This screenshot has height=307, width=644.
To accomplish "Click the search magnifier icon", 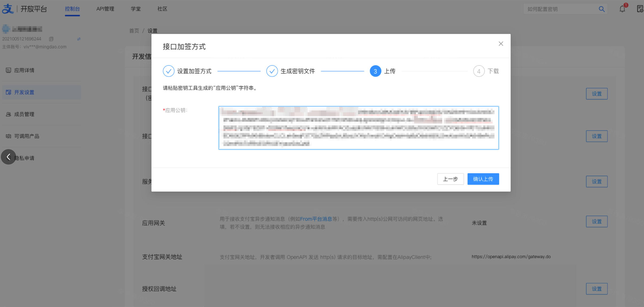I will pyautogui.click(x=601, y=9).
